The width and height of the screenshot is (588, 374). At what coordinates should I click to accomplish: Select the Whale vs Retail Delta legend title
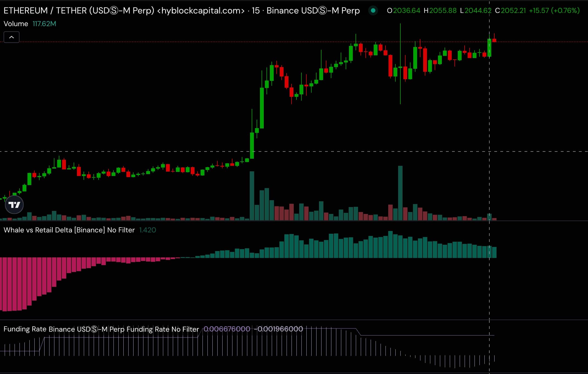click(69, 230)
